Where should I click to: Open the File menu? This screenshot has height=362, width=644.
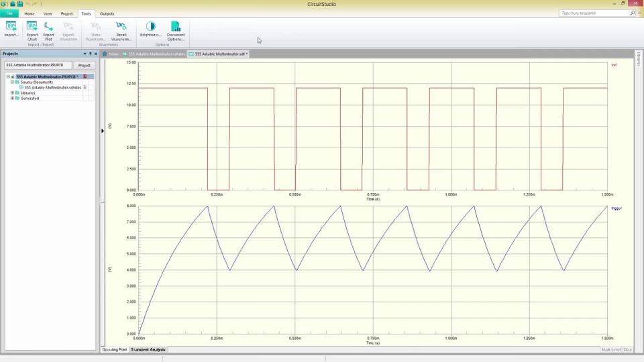(9, 13)
